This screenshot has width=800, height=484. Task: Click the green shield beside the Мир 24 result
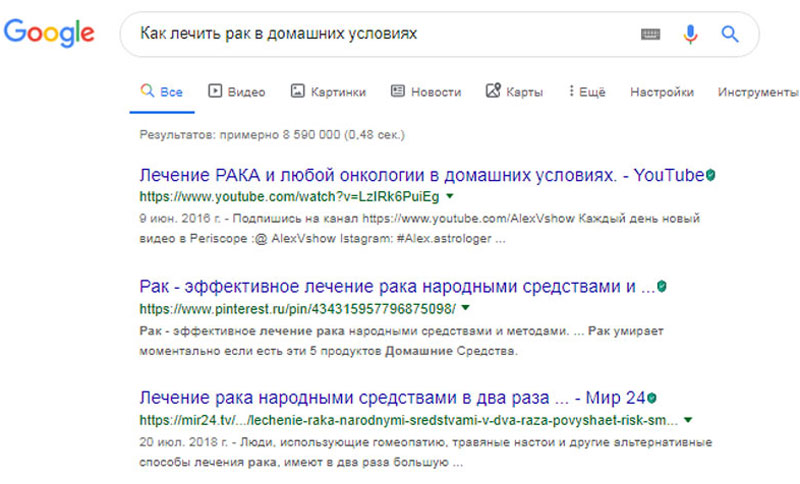pos(652,397)
